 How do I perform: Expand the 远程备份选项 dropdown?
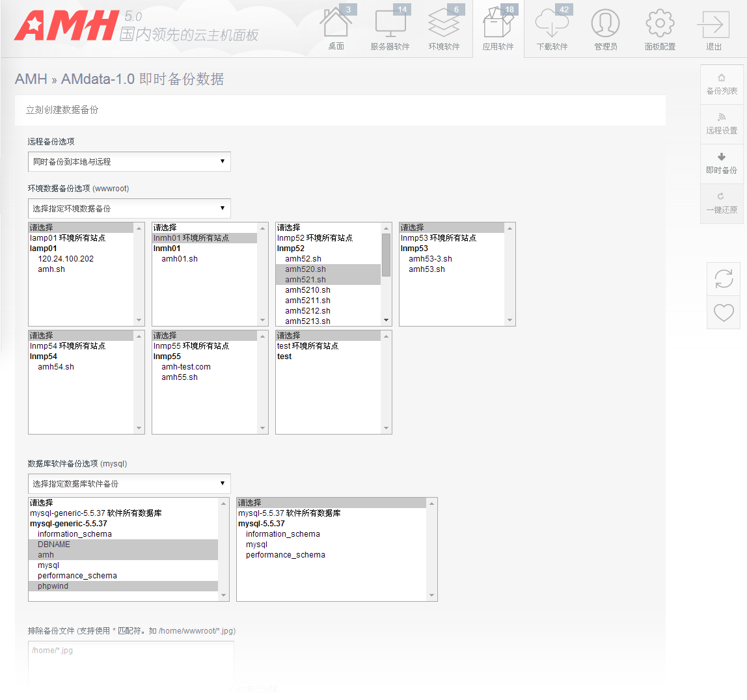coord(129,161)
